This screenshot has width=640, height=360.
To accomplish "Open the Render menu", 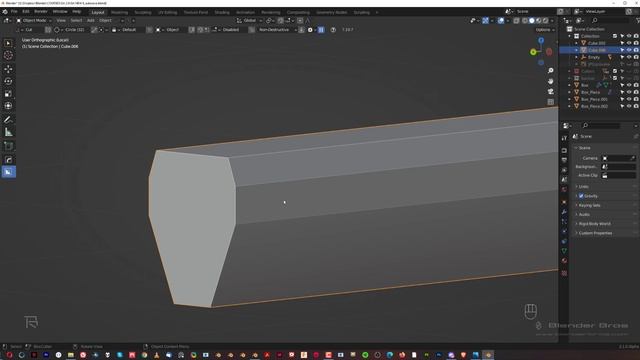I will [x=41, y=12].
